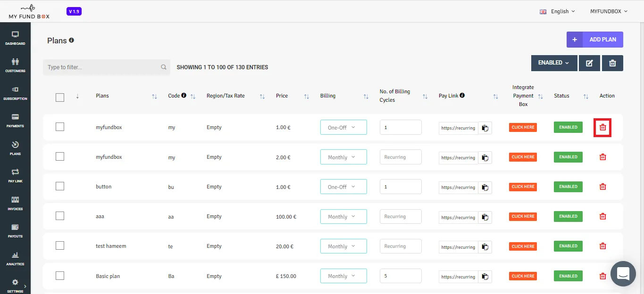This screenshot has height=294, width=644.
Task: Sort by the Status column arrows
Action: (x=585, y=96)
